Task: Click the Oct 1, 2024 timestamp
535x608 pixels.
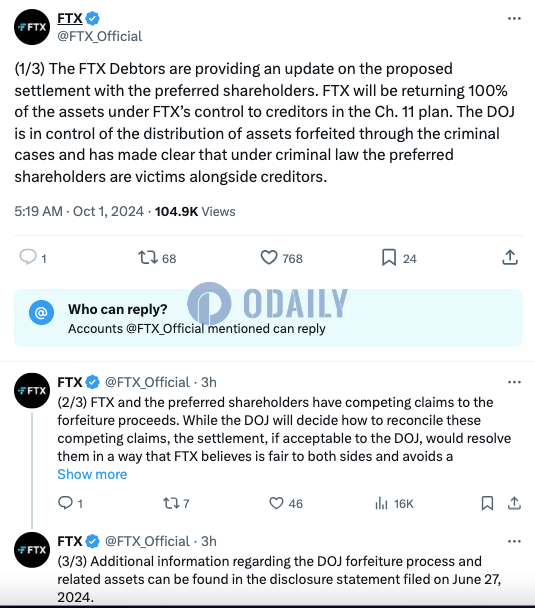Action: [108, 212]
